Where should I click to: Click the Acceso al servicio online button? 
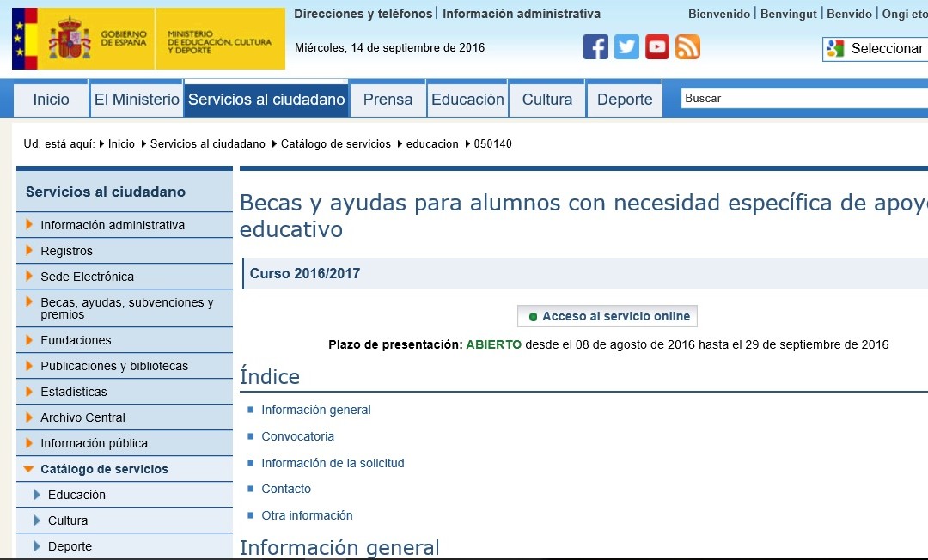[x=607, y=316]
